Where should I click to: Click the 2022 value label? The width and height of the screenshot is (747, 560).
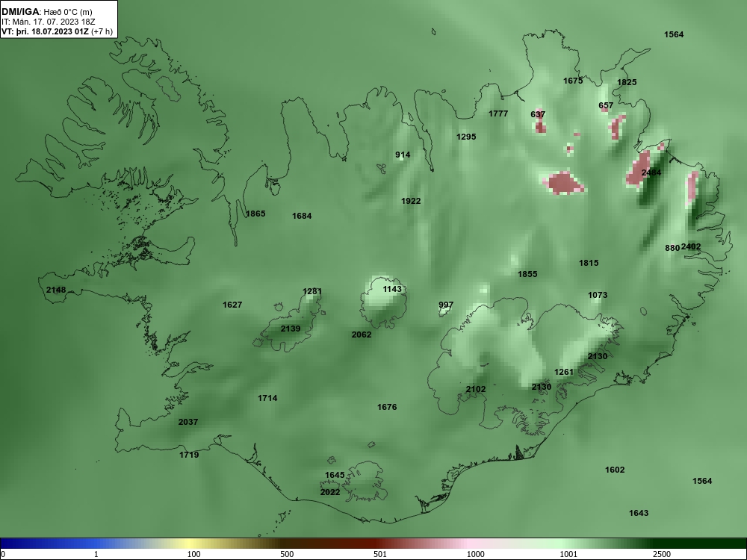click(330, 492)
